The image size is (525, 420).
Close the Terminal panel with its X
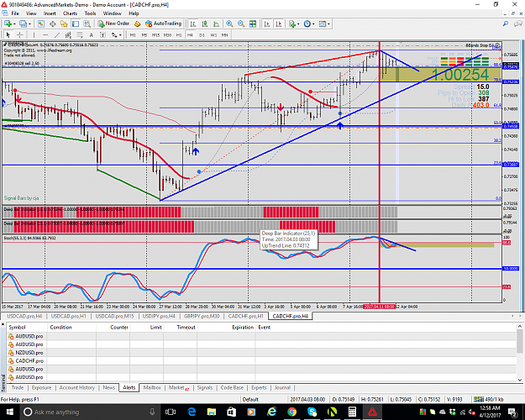coord(3,324)
